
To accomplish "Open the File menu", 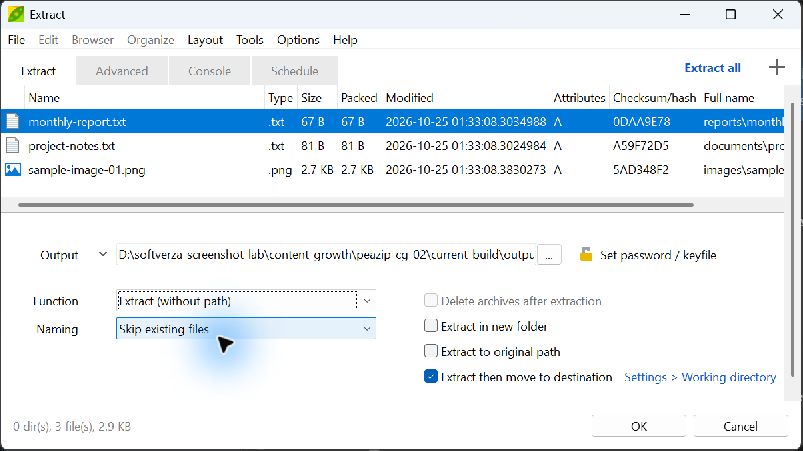I will [16, 39].
